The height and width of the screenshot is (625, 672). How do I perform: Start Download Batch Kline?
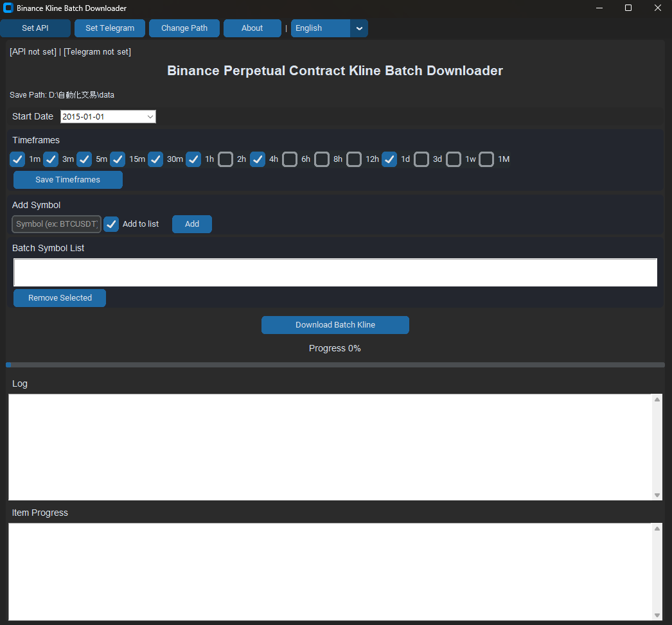click(335, 325)
